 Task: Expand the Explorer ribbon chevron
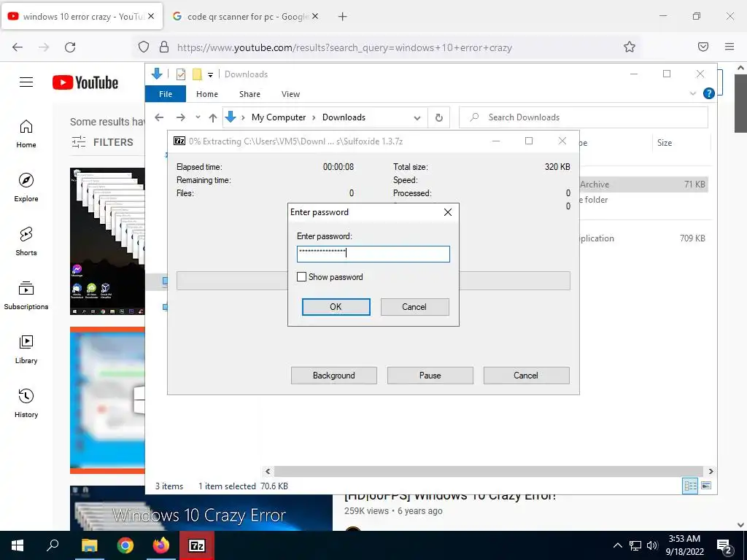693,93
